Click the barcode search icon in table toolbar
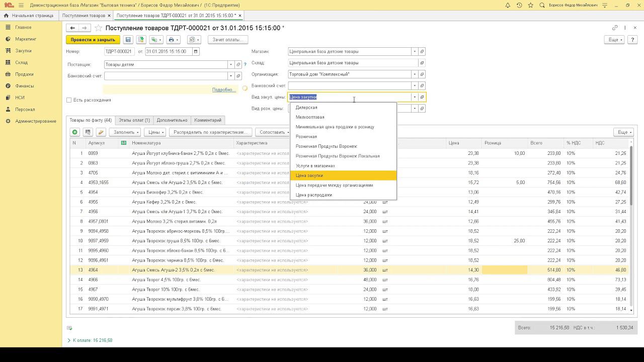Viewport: 644px width, 362px height. (x=88, y=132)
